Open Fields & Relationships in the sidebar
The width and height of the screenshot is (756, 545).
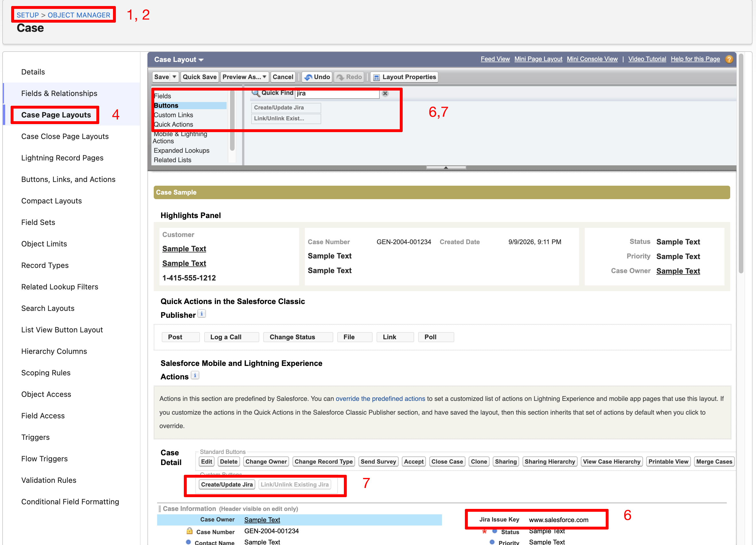[59, 93]
